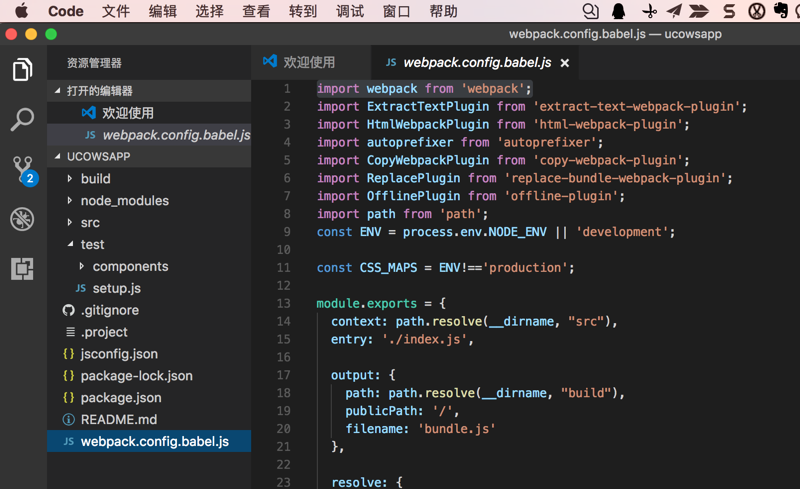The image size is (800, 489).
Task: Open the .project file
Action: [149, 332]
